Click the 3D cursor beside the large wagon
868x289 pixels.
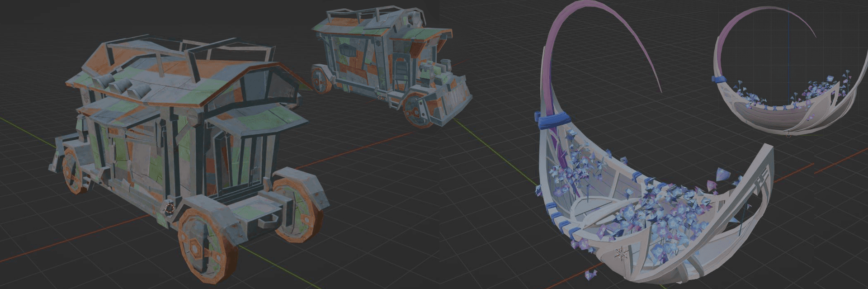pyautogui.click(x=170, y=208)
